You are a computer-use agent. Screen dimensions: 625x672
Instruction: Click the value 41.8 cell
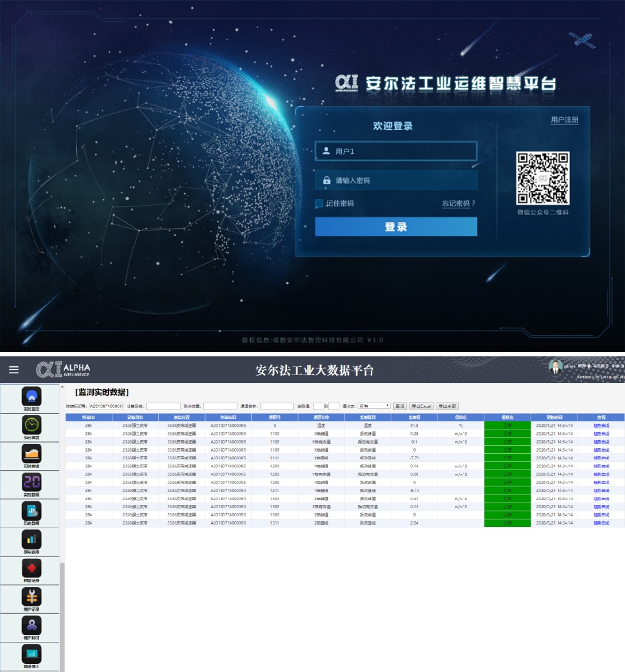click(414, 426)
